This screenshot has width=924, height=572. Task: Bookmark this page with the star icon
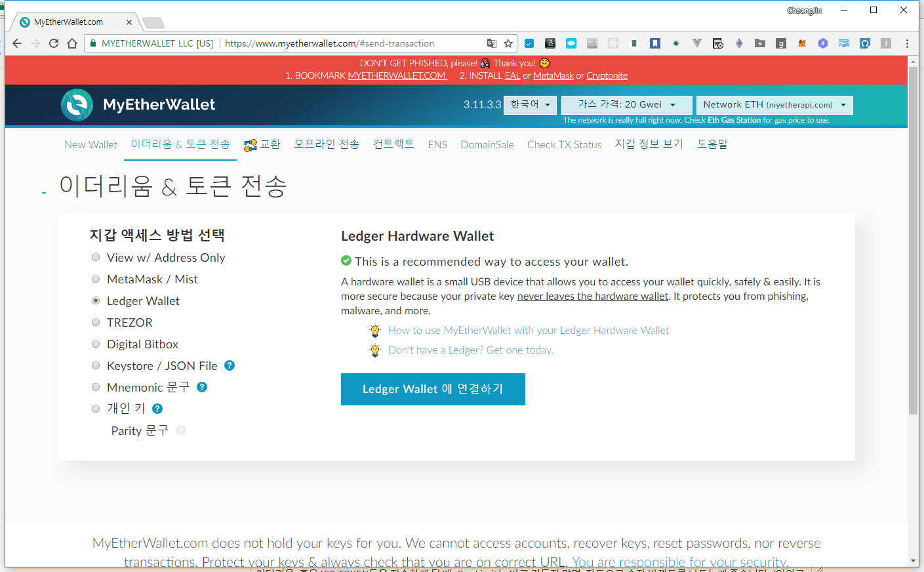tap(508, 43)
